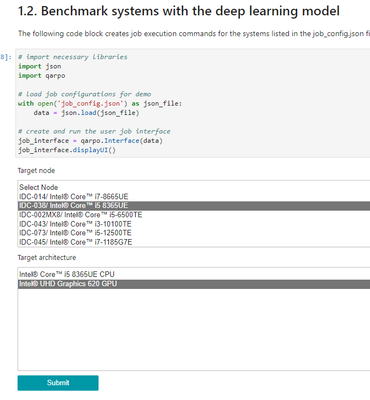The image size is (370, 400).
Task: Click the '# create and run the user job interface' comment
Action: (x=94, y=131)
